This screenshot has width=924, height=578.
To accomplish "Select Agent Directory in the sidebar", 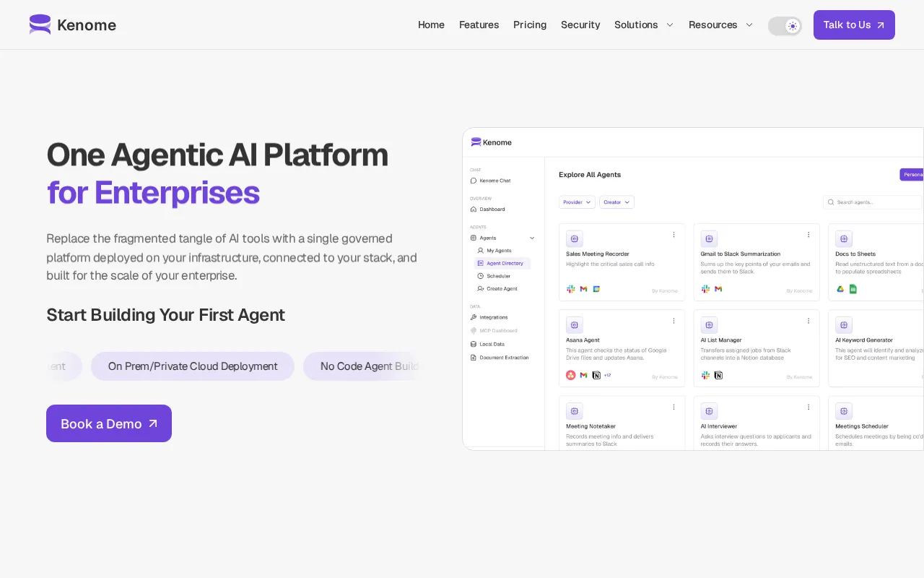I will point(502,263).
